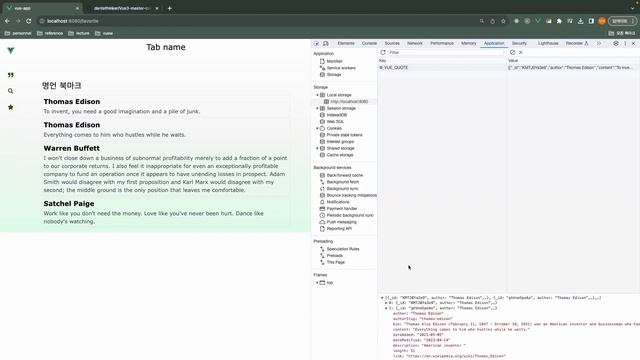Bookmark this page with the star icon
Image resolution: width=640 pixels, height=360 pixels.
503,21
